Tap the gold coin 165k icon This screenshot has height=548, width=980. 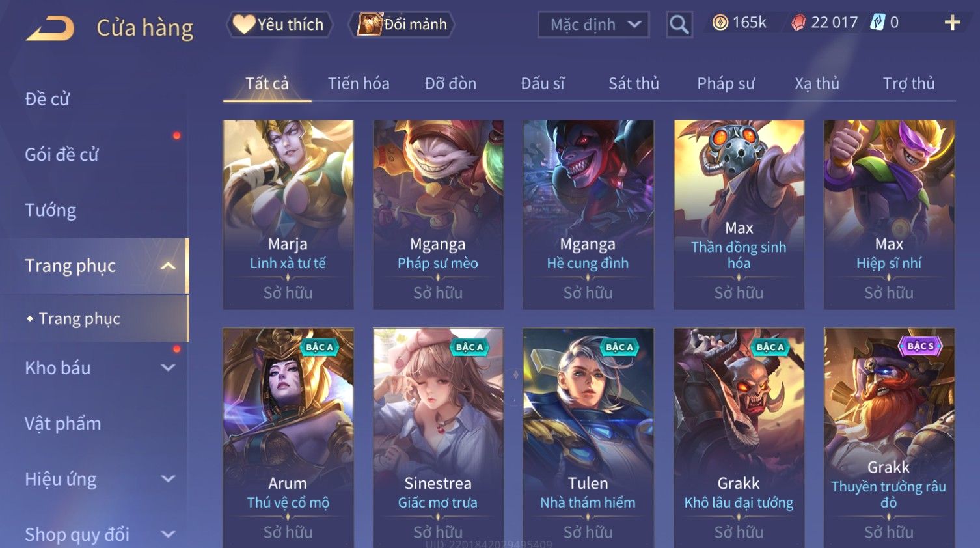point(720,23)
